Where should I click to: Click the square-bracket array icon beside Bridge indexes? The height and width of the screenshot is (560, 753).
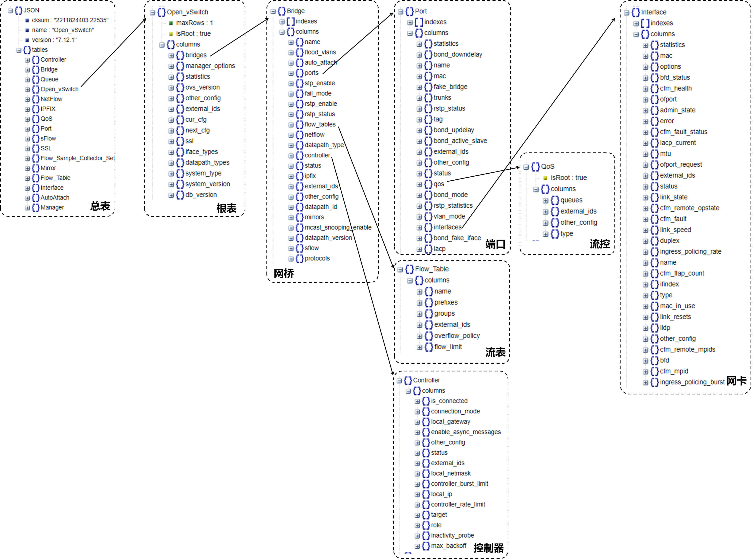(290, 21)
